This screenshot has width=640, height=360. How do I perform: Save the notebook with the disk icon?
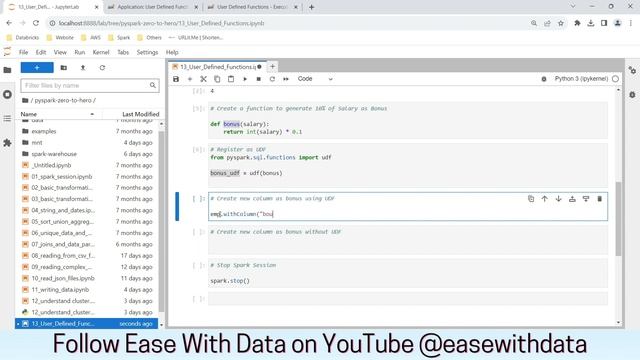tap(176, 79)
